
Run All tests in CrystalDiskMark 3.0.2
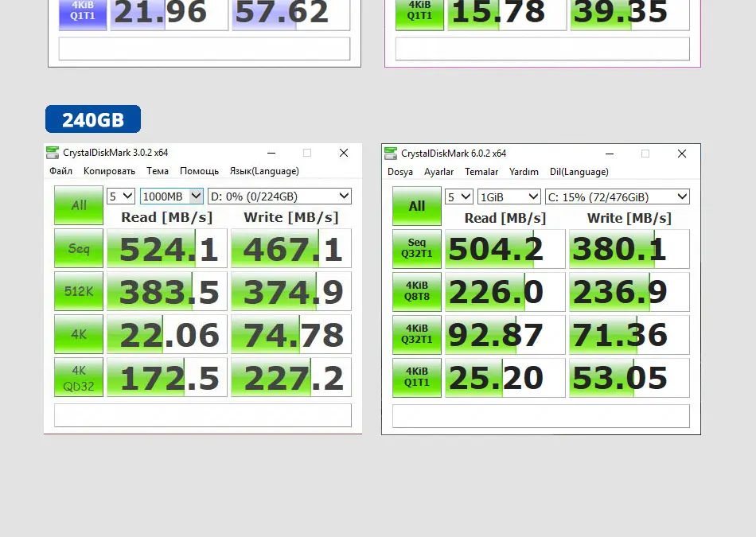tap(79, 205)
